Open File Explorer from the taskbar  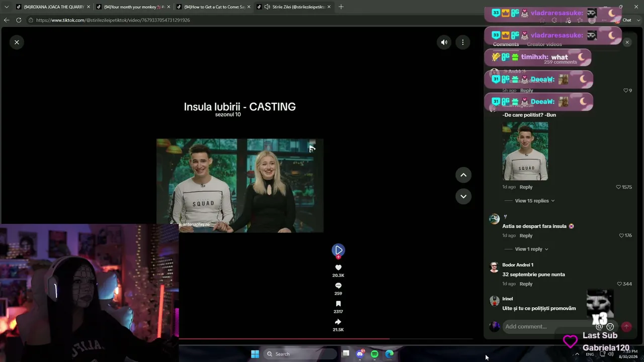(x=346, y=354)
